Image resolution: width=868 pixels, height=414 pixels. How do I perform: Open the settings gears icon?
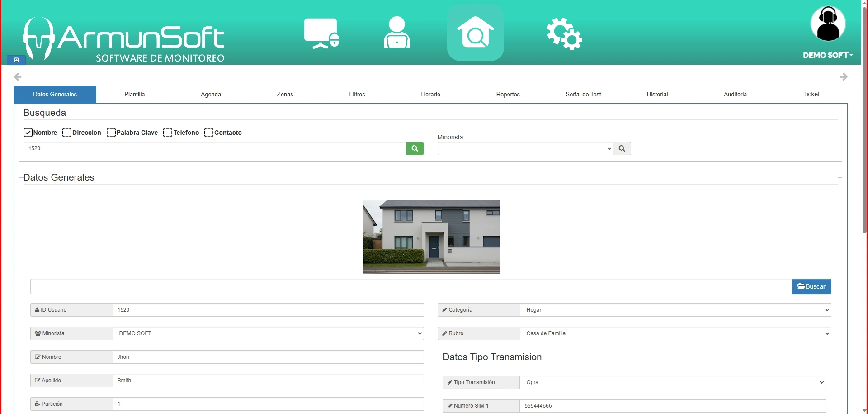pos(564,33)
